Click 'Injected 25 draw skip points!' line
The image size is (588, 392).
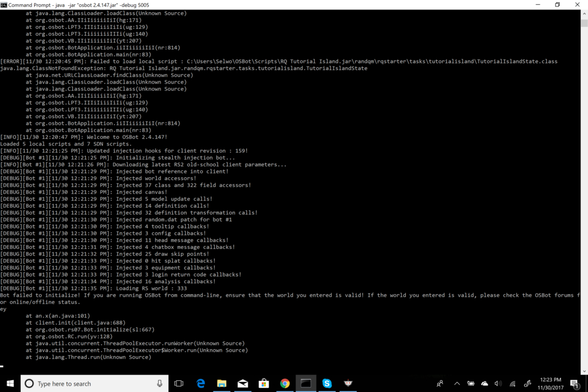105,254
